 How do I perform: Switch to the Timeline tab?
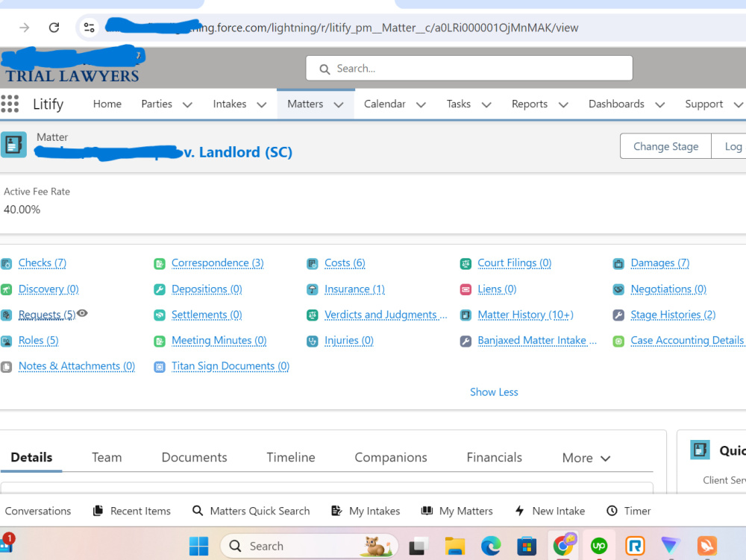click(291, 457)
